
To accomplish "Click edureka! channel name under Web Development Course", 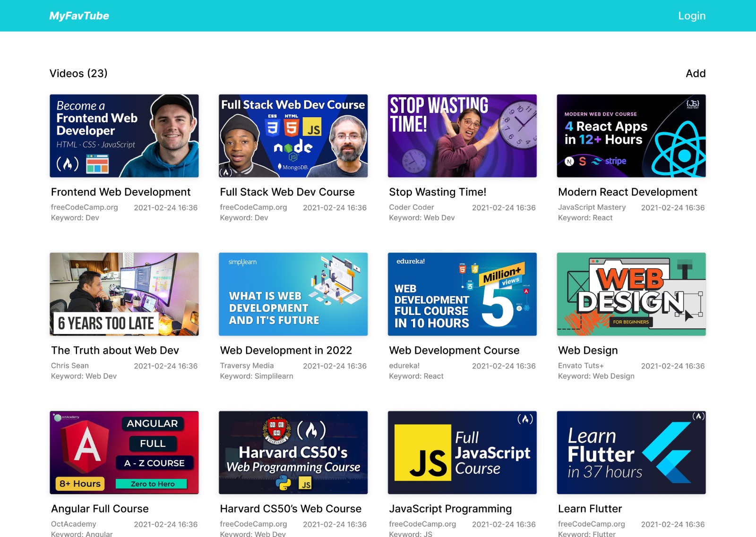I will pos(404,366).
